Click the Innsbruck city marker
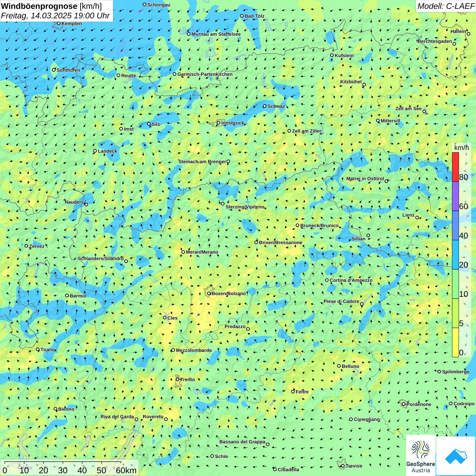The image size is (476, 476). [x=219, y=123]
